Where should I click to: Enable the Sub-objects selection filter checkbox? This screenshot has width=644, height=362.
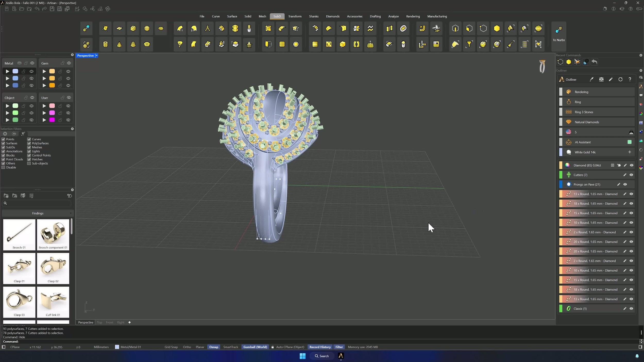(x=29, y=163)
